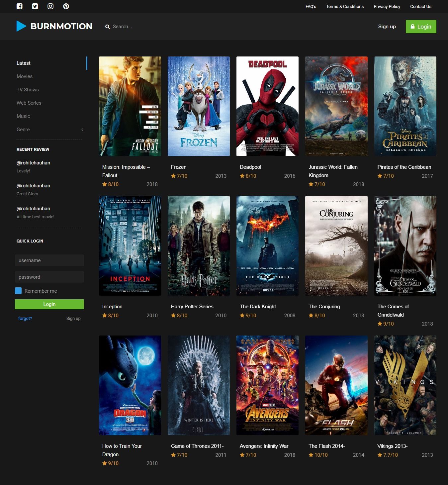
Task: Click the star icon under The Dark Knight
Action: [x=242, y=315]
